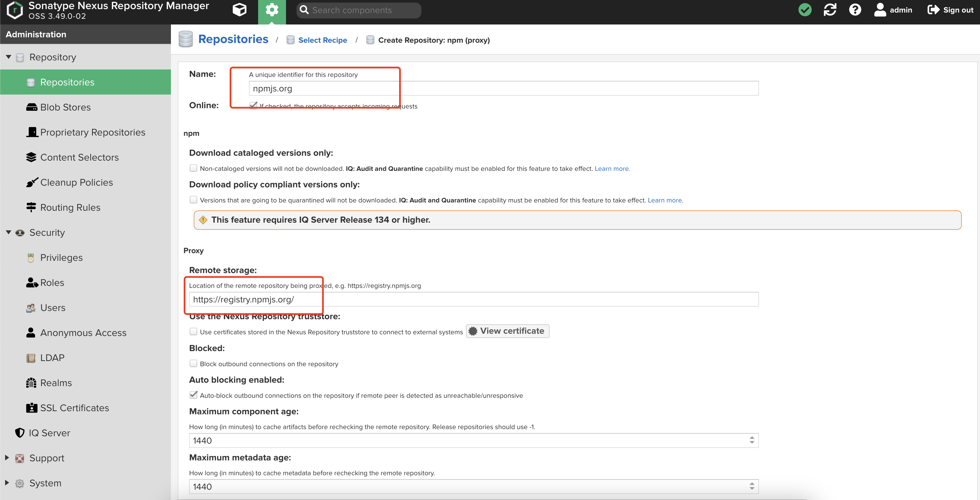Screen dimensions: 980x500
Task: Check Block outbound connections checkbox
Action: tap(193, 364)
